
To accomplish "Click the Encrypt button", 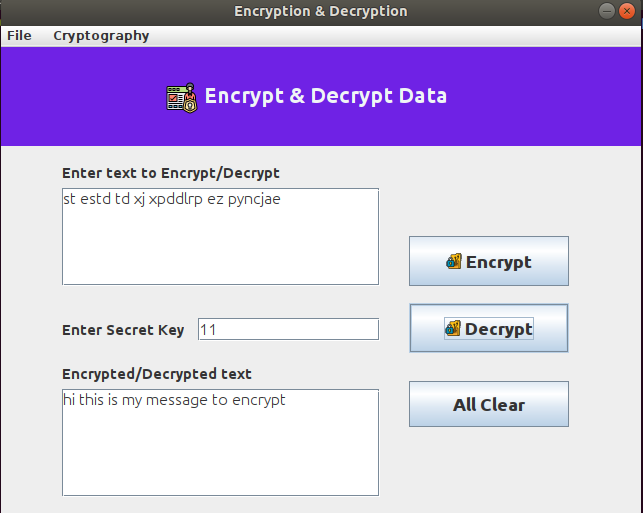I will click(489, 261).
